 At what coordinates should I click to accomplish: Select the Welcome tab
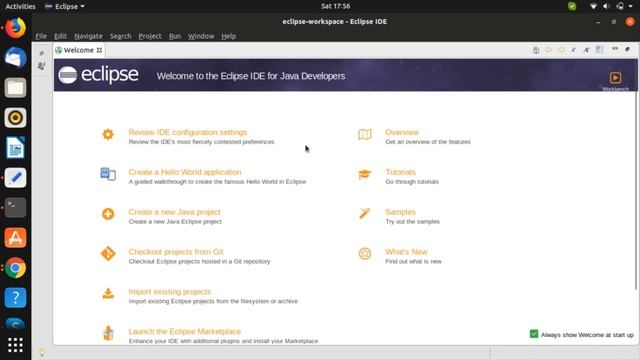pyautogui.click(x=79, y=50)
